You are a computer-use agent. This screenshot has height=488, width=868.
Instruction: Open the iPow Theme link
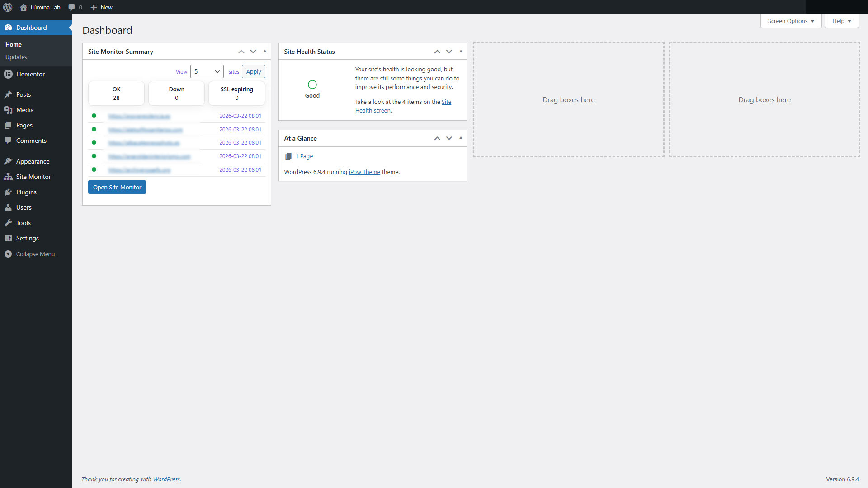364,172
